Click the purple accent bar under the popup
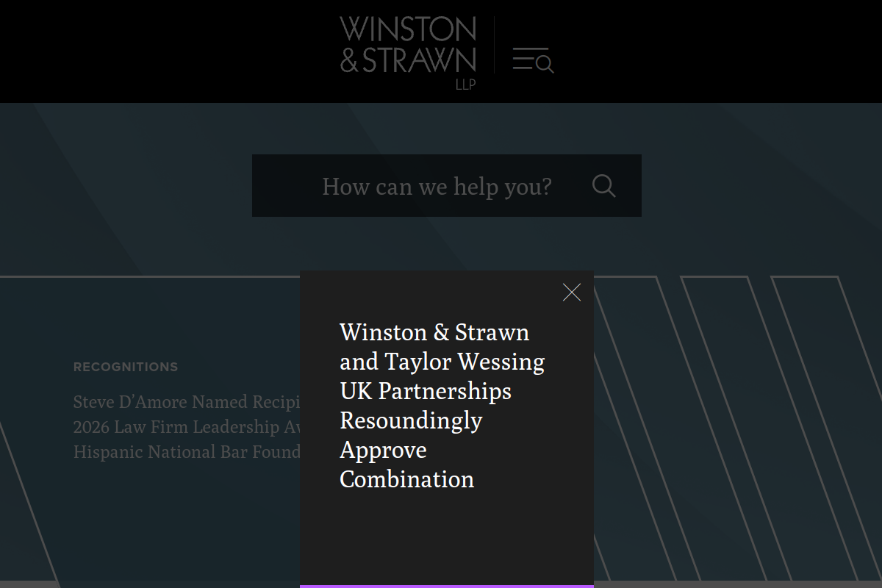This screenshot has width=882, height=588. coord(446,586)
